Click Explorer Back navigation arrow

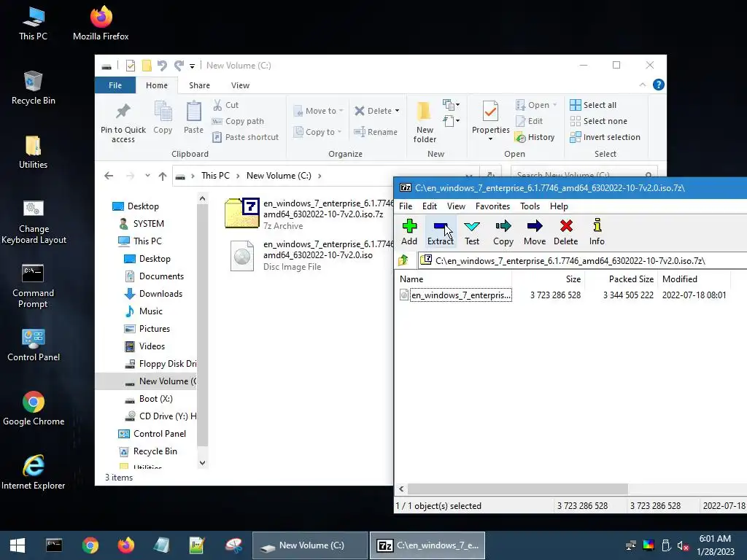pyautogui.click(x=109, y=176)
